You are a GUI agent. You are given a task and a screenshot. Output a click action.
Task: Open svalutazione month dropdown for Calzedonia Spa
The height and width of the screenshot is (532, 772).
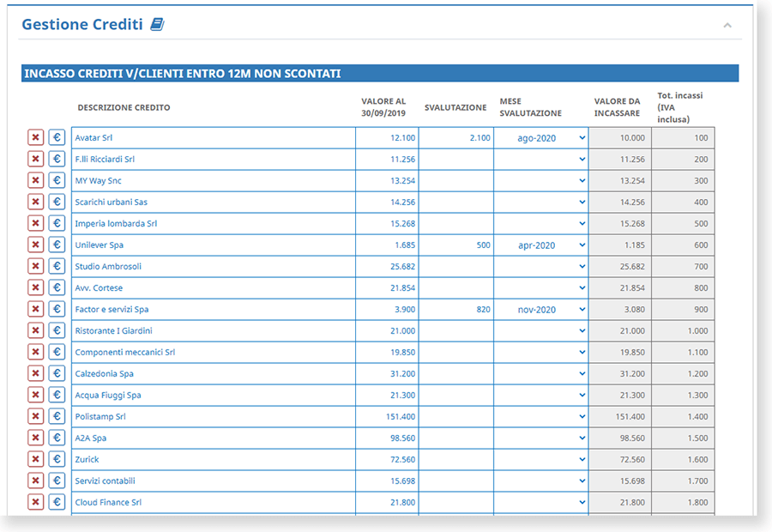pos(541,373)
